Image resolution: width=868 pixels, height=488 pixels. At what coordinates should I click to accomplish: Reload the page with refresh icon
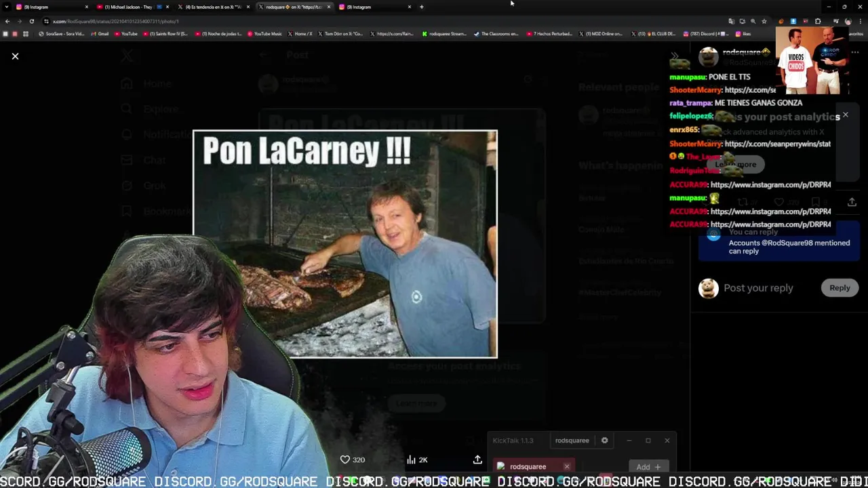pyautogui.click(x=32, y=21)
